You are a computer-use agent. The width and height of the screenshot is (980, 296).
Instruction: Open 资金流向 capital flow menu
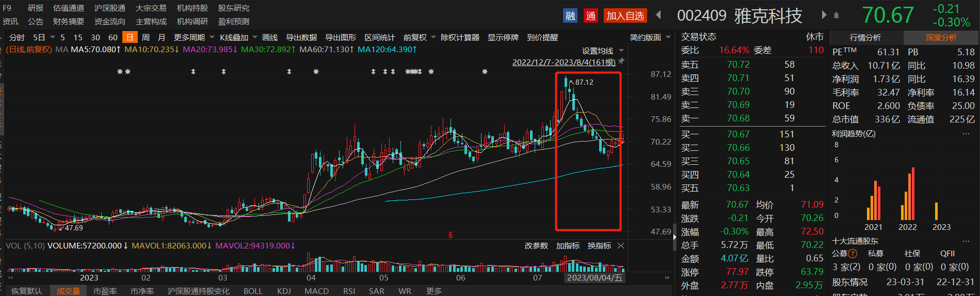click(110, 22)
